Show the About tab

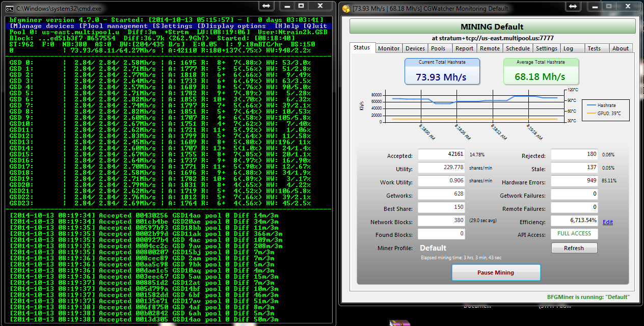(x=621, y=48)
